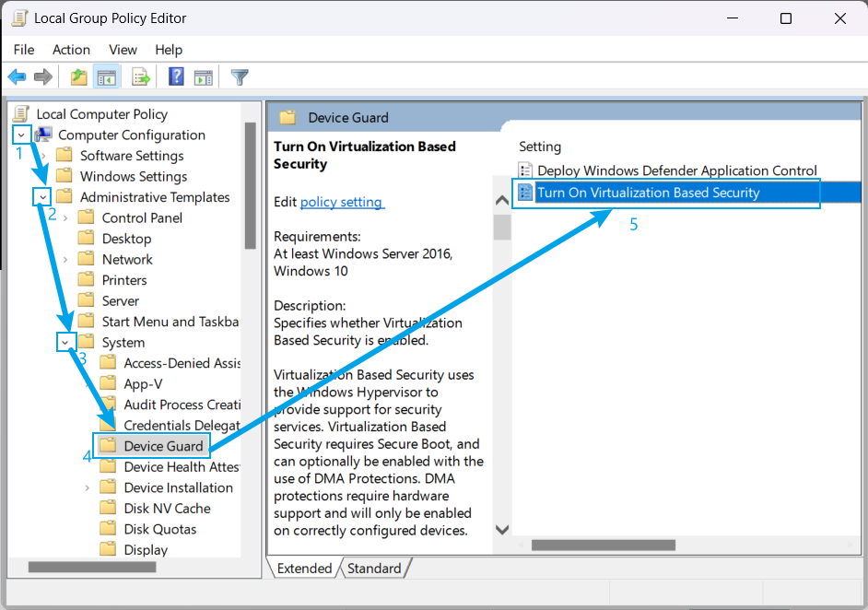Click the tree pane vertical scrollbar thumb
The image size is (868, 610).
pyautogui.click(x=251, y=185)
